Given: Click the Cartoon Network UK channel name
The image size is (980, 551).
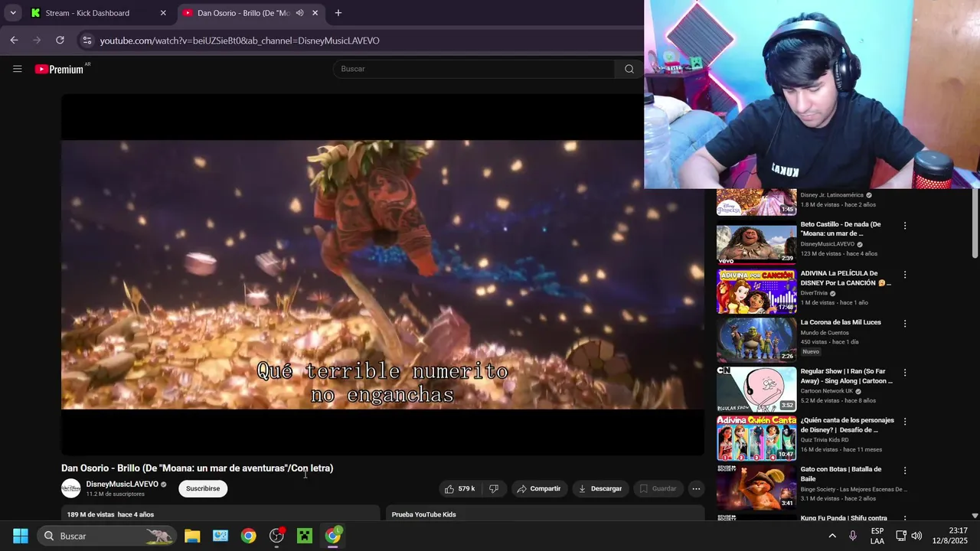Looking at the screenshot, I should (827, 391).
